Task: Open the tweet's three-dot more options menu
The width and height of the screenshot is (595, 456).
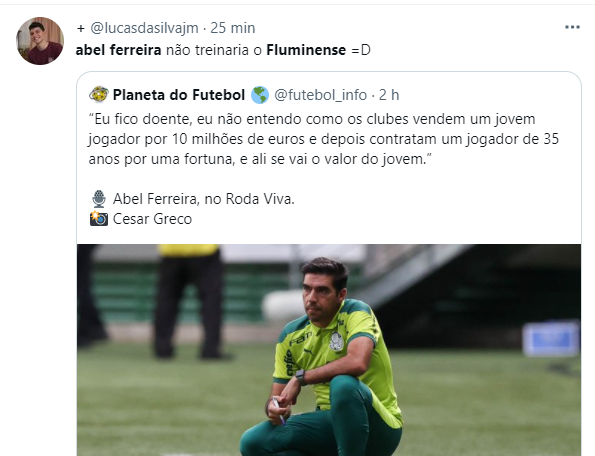Action: [x=572, y=27]
